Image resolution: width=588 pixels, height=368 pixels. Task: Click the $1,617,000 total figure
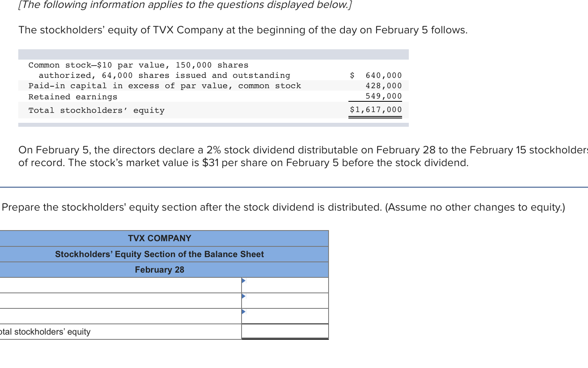[x=376, y=110]
